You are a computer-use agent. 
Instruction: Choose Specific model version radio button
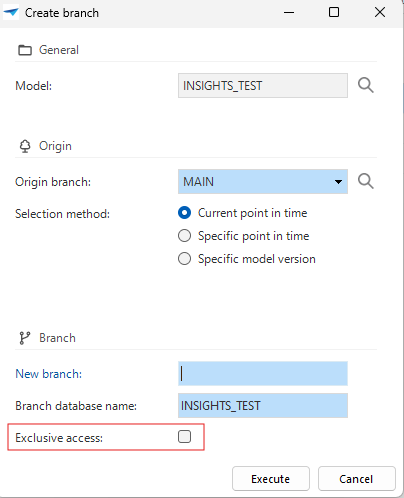(x=184, y=259)
